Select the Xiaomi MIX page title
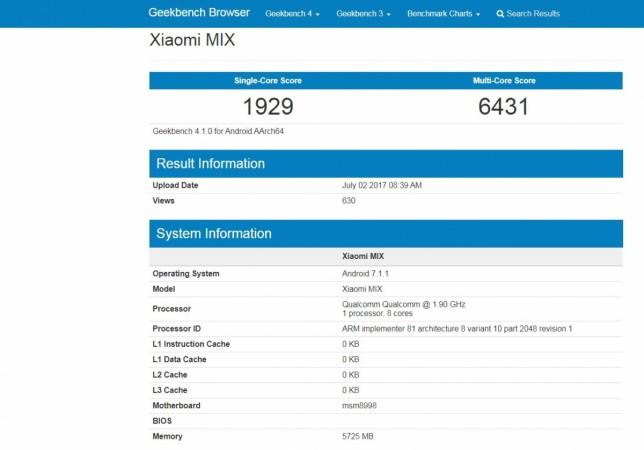Screen dimensions: 644x450 pyautogui.click(x=192, y=40)
